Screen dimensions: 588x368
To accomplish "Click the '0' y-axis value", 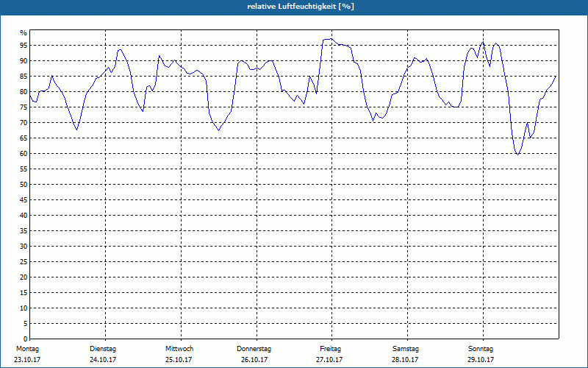I will 26,339.
